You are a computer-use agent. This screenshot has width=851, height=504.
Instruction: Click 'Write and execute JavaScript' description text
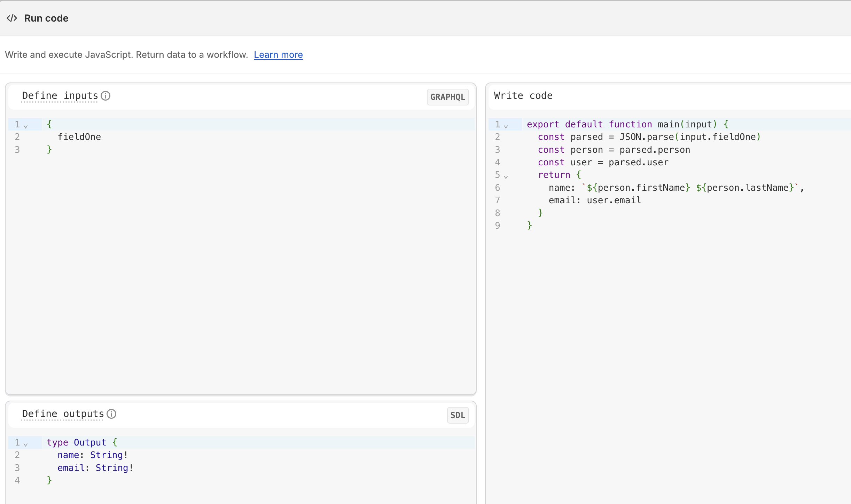pyautogui.click(x=126, y=55)
